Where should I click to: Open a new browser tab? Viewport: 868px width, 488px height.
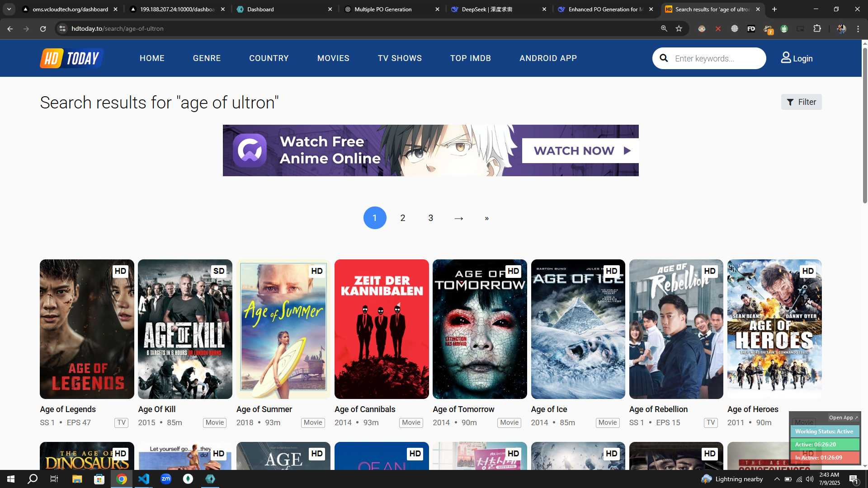[774, 9]
